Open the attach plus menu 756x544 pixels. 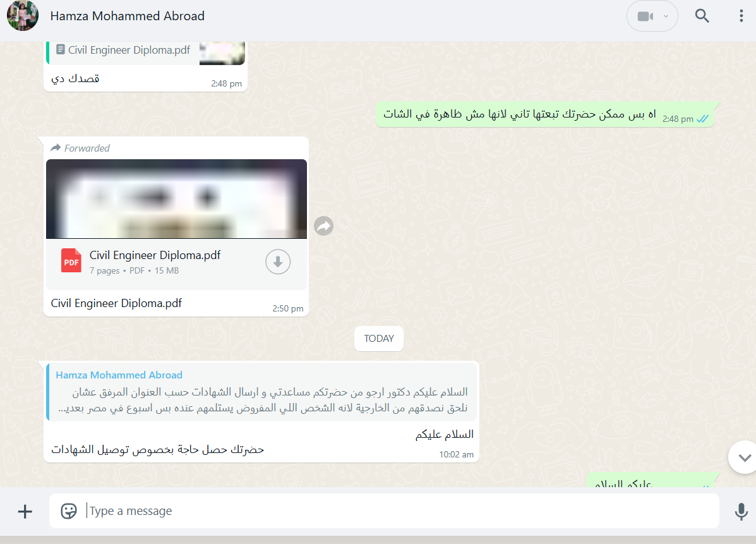point(25,512)
